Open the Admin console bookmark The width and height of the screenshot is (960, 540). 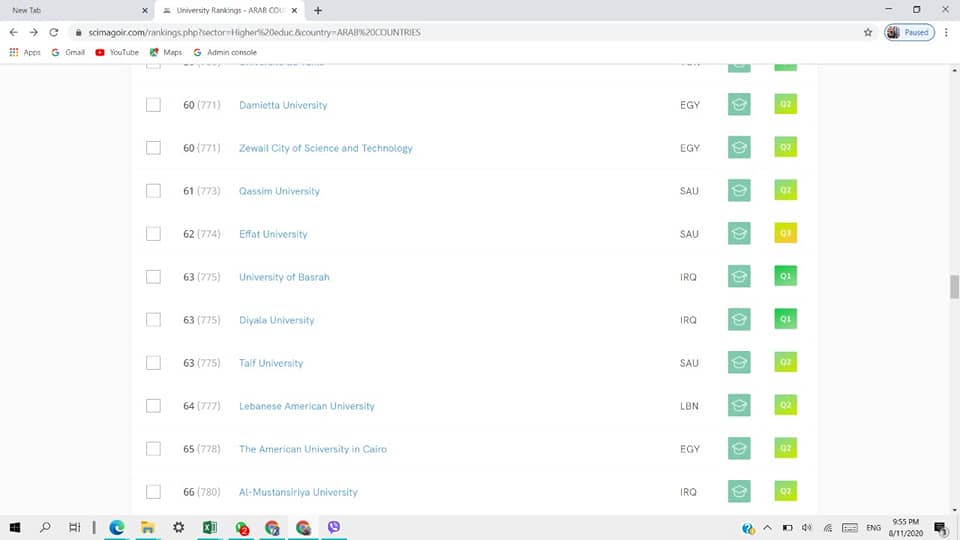click(x=225, y=53)
